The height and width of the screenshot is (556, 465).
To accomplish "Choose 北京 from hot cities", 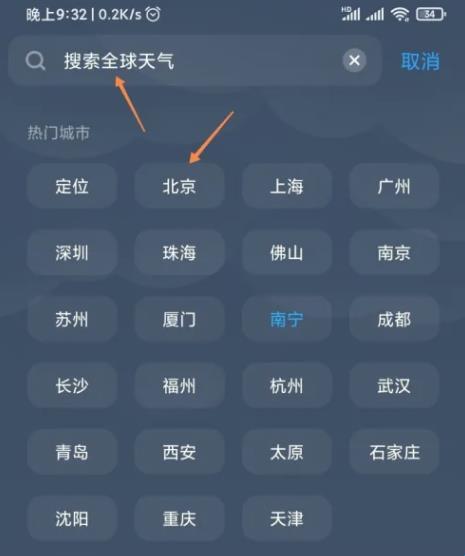I will [179, 186].
